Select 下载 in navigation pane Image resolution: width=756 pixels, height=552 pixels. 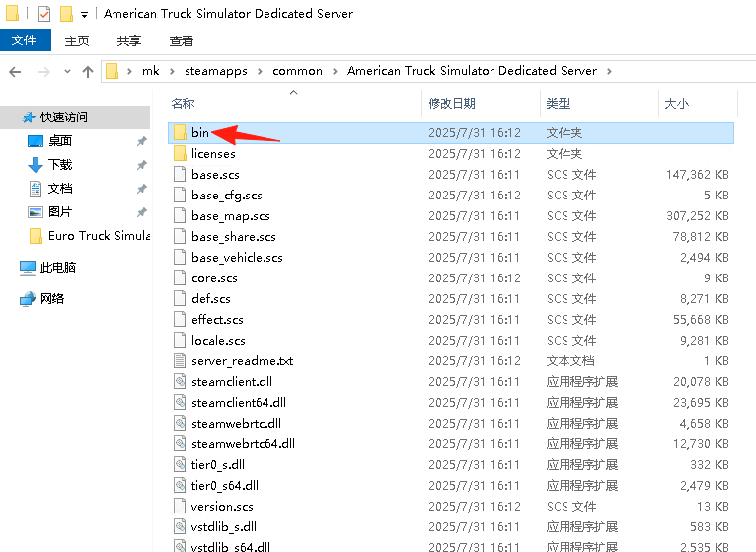[x=60, y=165]
